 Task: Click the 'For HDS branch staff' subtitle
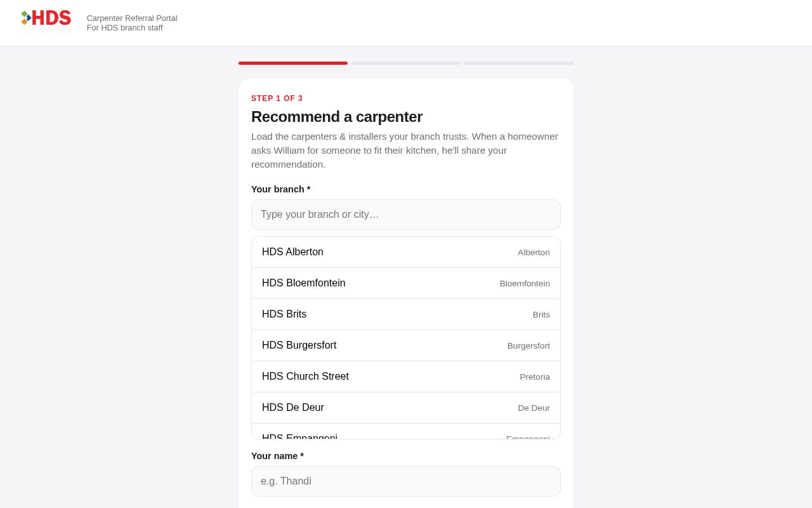[x=125, y=28]
